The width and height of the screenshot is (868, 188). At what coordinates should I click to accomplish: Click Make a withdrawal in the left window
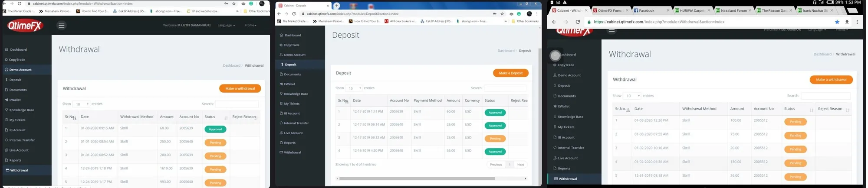click(240, 88)
